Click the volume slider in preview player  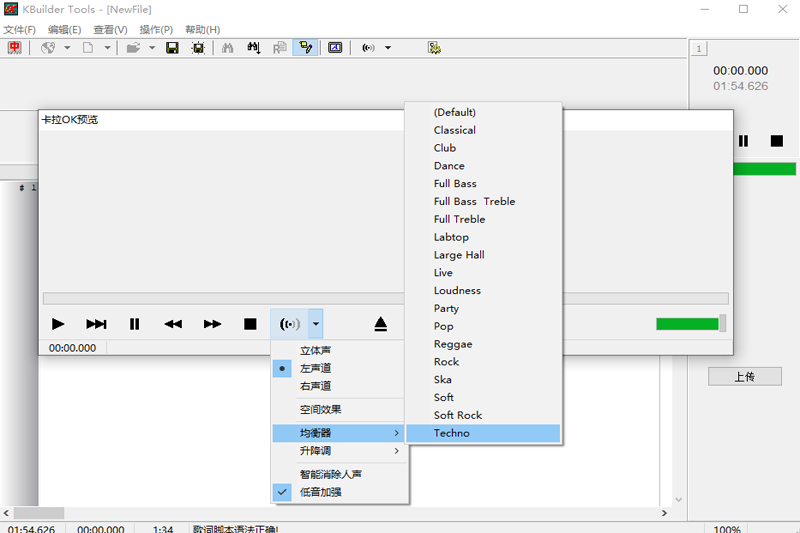pyautogui.click(x=690, y=324)
